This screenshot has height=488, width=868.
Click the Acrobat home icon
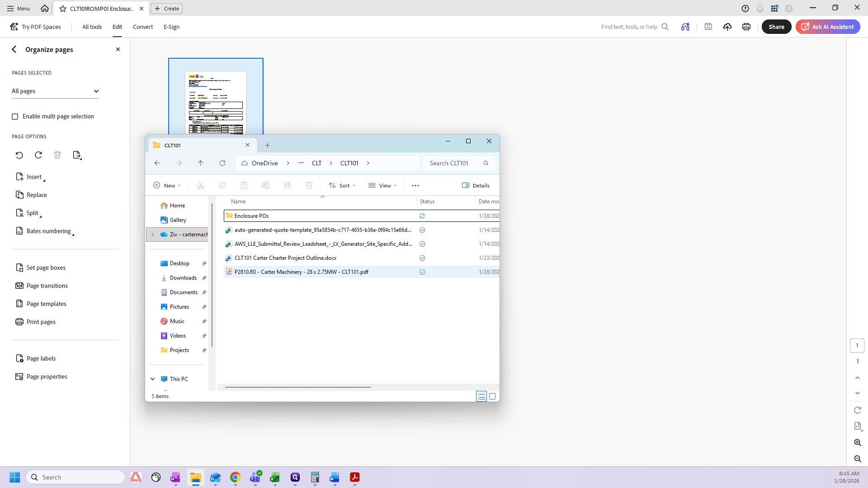(44, 8)
